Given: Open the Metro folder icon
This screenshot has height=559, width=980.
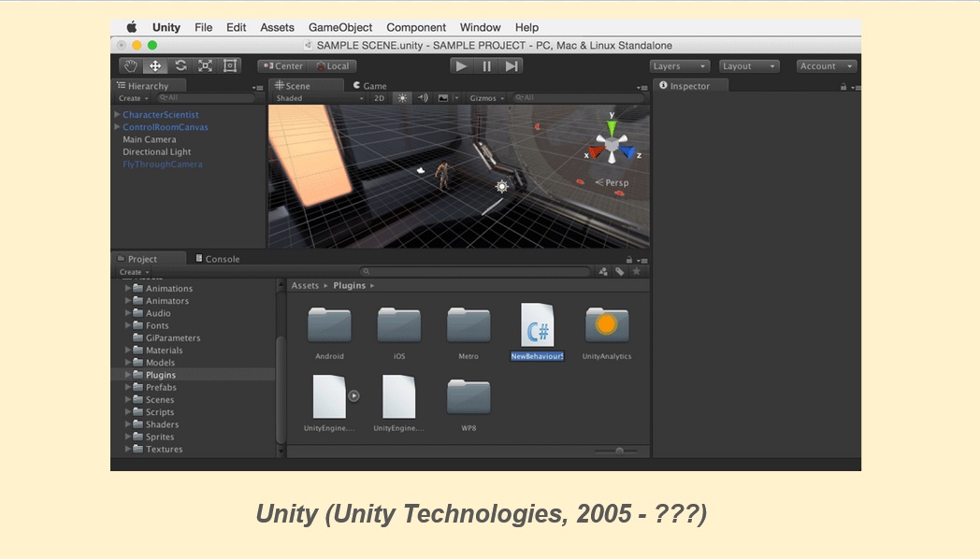Looking at the screenshot, I should click(468, 324).
